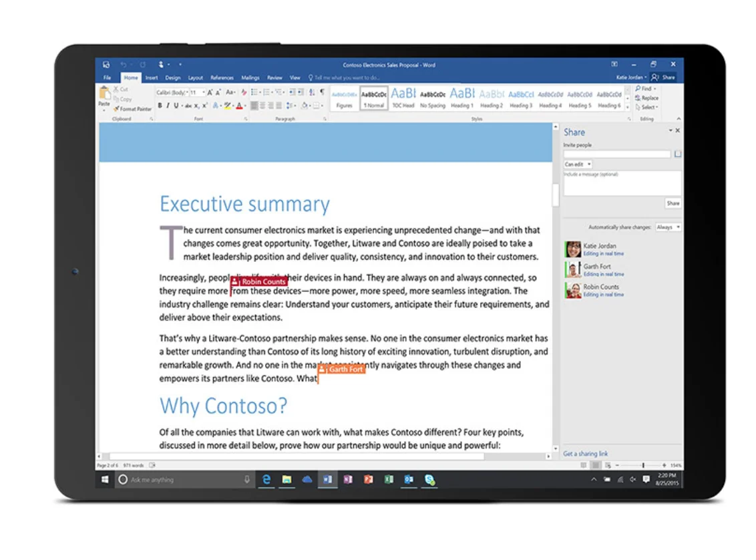This screenshot has height=560, width=756.
Task: Toggle Align Left paragraph alignment
Action: point(254,106)
